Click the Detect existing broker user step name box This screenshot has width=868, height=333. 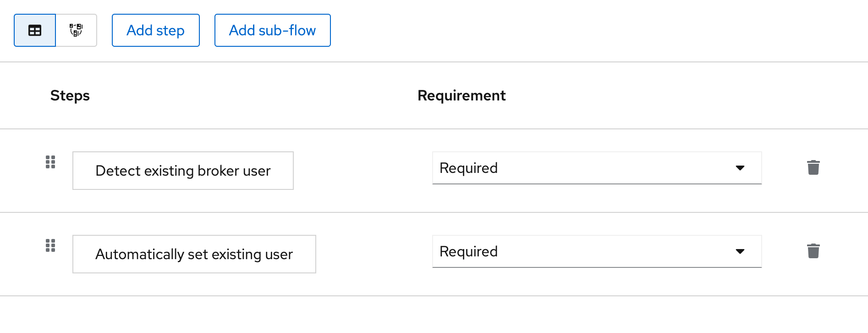pyautogui.click(x=183, y=171)
